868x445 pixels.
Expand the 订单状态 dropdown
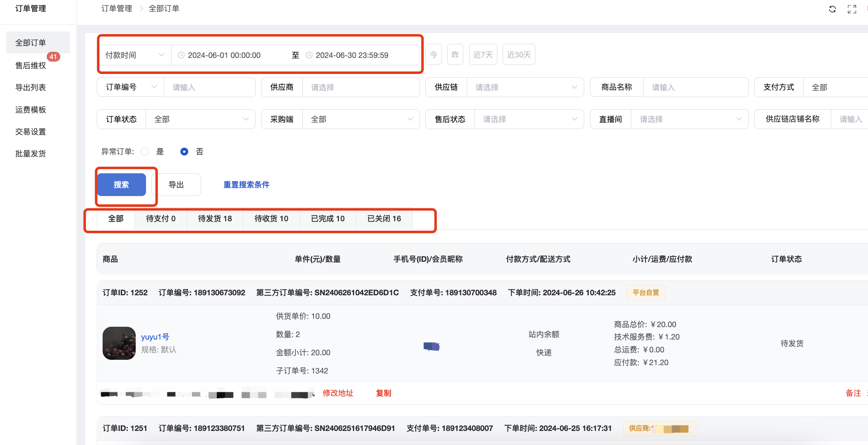[x=201, y=119]
